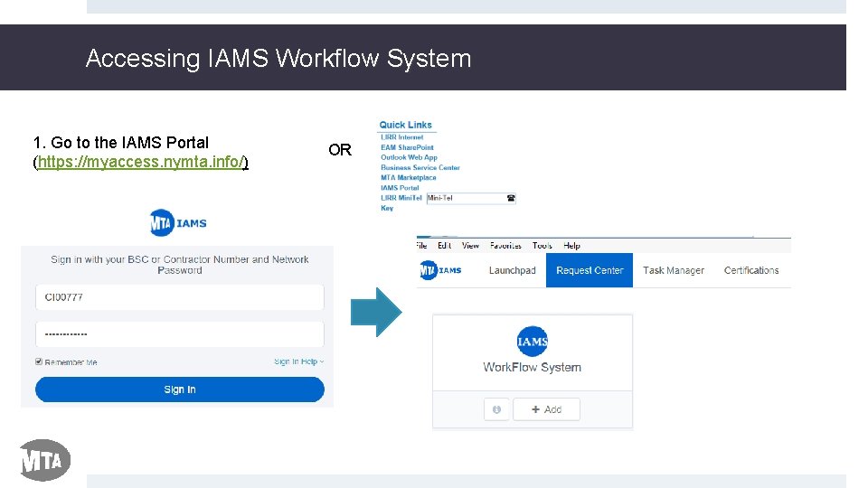Switch to the Task Manager tab
868x488 pixels.
tap(673, 270)
